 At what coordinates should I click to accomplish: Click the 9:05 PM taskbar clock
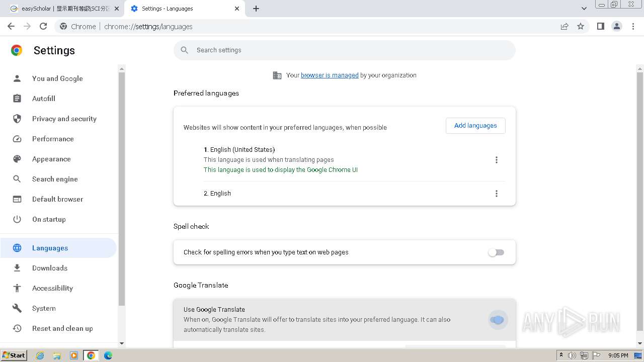click(618, 355)
